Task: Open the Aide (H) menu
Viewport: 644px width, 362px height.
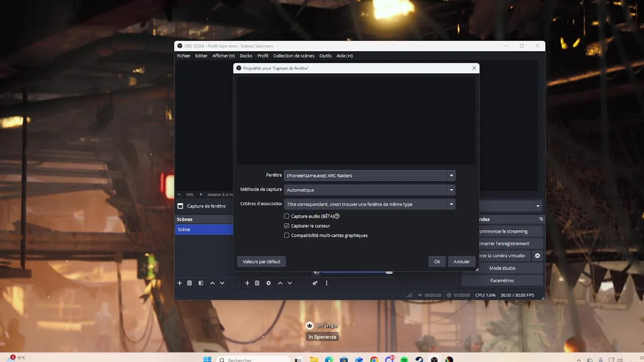Action: coord(345,56)
